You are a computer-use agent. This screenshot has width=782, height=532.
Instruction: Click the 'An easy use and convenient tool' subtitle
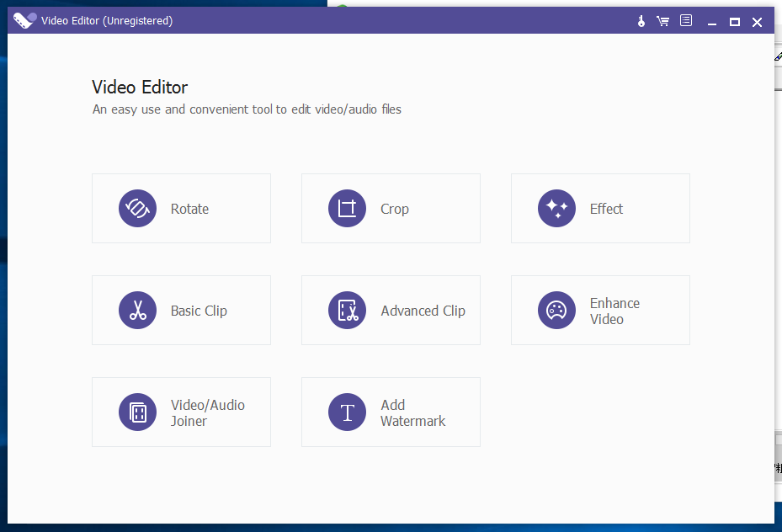247,109
